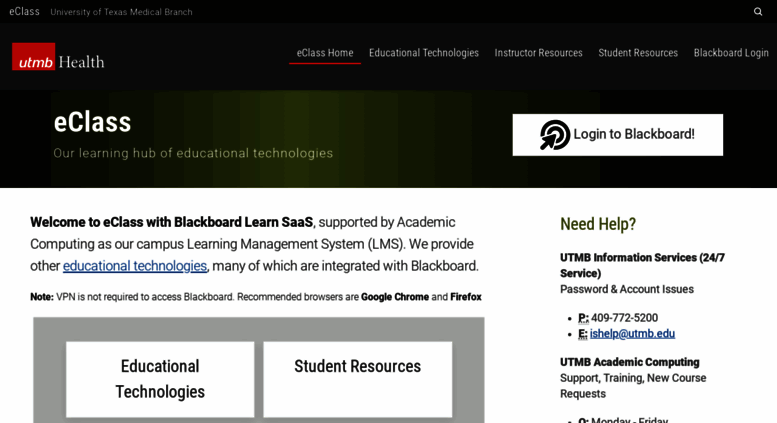777x423 pixels.
Task: Click 'Support, Training, New Course Requests' text
Action: click(x=633, y=386)
